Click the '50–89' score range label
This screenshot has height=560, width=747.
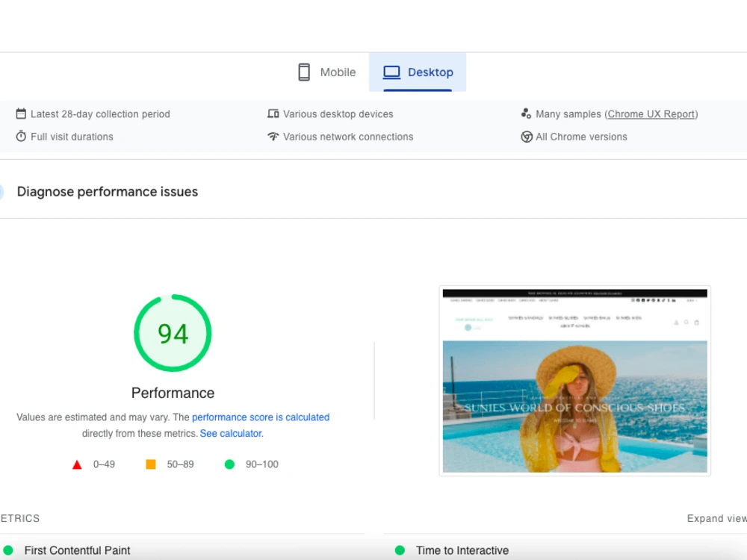click(x=180, y=464)
